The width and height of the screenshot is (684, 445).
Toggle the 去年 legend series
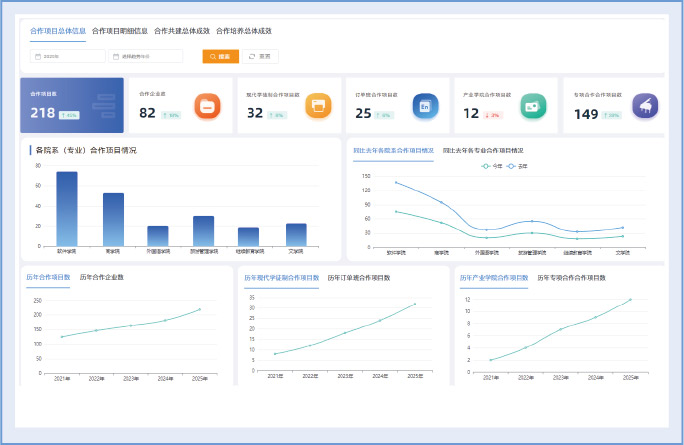click(518, 166)
